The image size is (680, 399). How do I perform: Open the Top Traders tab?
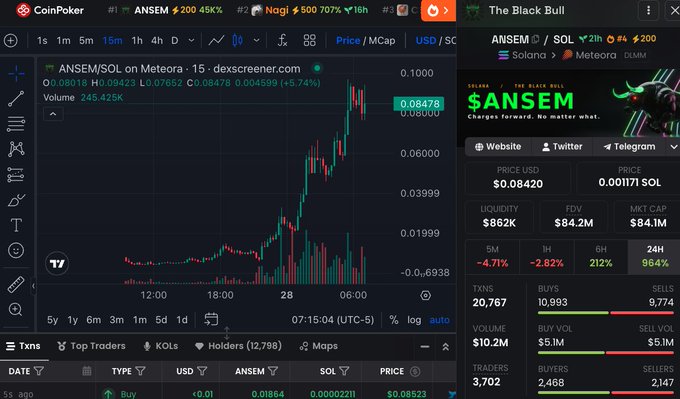(x=92, y=346)
